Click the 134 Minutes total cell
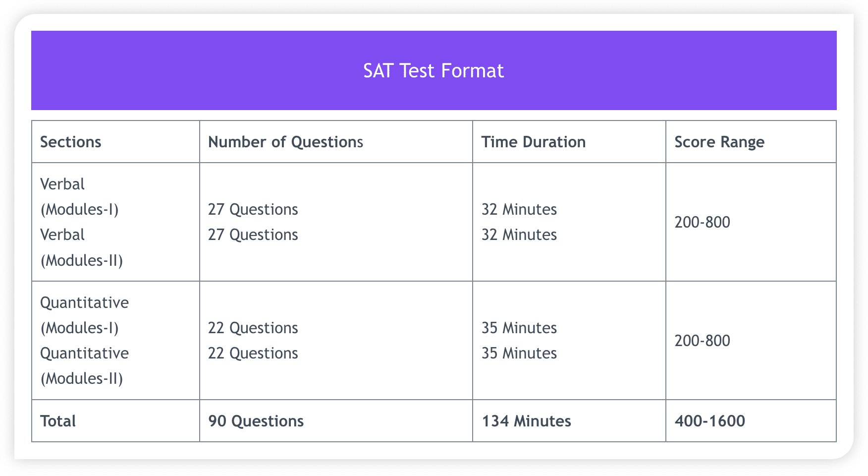 [526, 421]
